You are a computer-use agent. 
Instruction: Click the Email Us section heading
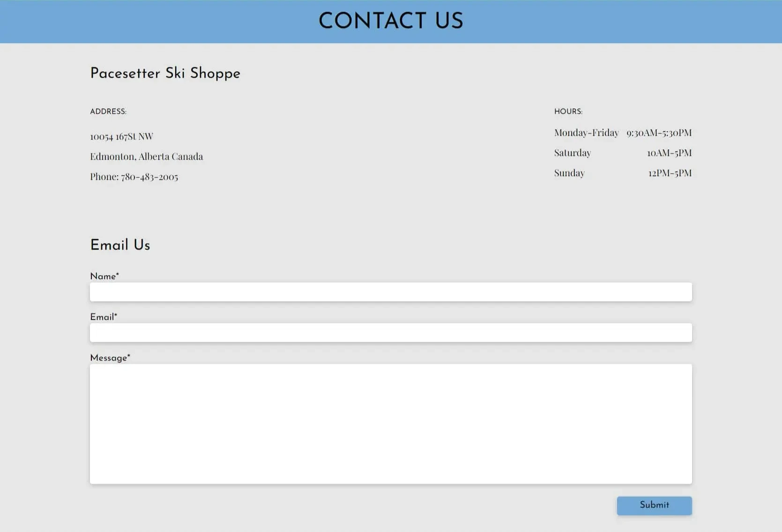[x=120, y=244]
